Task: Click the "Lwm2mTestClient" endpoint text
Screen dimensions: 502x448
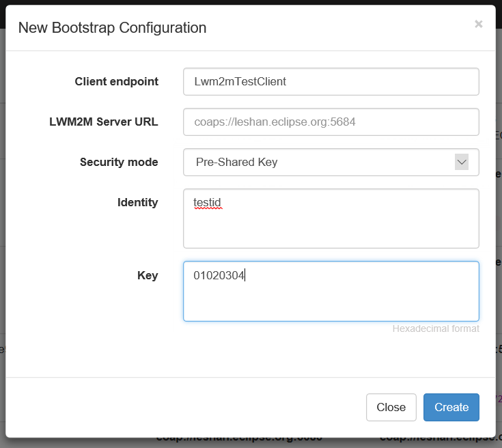Action: tap(240, 82)
